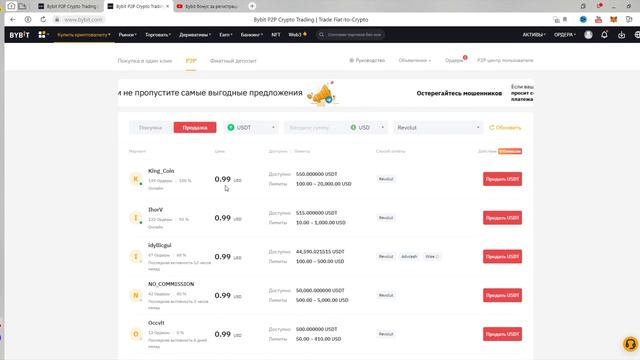Viewport: 640px width, 360px height.
Task: Expand the Купить криптовалюту menu
Action: pos(84,35)
